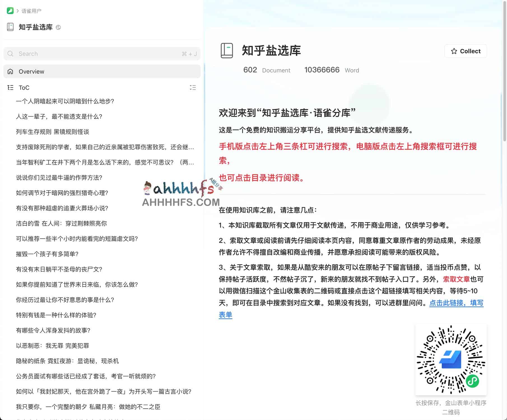Open 摧毁一个孩子有多简单? entry
The image size is (507, 420).
tap(47, 254)
